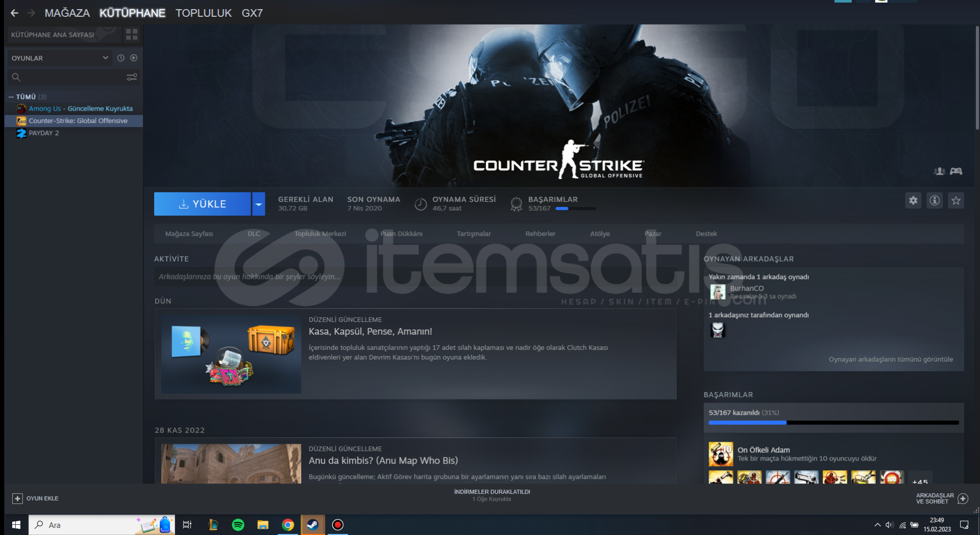Click the achievements ribbon icon
Viewport: 980px width, 535px height.
516,204
